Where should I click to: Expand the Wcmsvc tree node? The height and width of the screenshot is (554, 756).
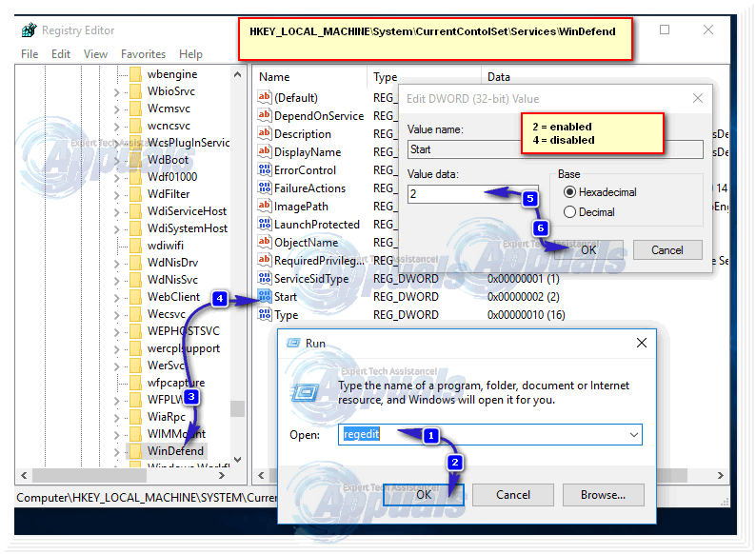(x=116, y=109)
